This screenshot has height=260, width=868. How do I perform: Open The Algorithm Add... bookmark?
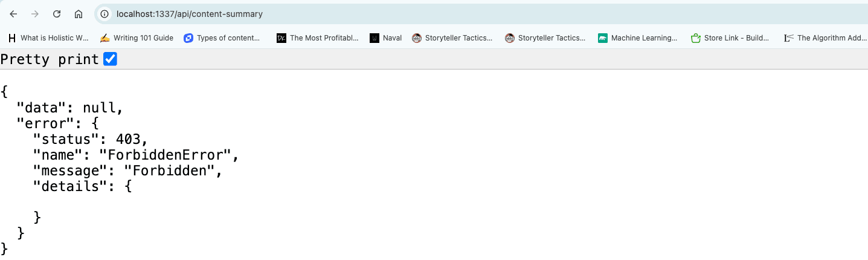coord(825,37)
